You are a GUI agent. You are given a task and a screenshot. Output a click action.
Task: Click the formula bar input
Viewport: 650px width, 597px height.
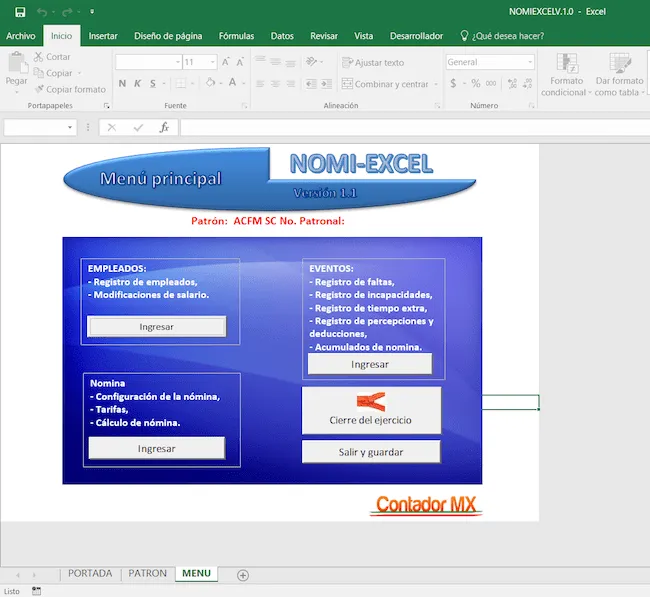pos(415,127)
